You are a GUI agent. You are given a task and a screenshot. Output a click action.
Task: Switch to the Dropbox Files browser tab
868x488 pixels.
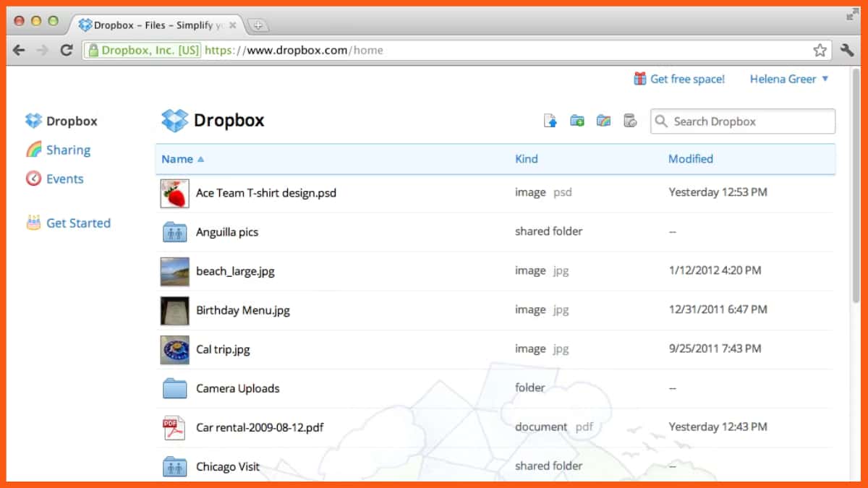click(152, 24)
